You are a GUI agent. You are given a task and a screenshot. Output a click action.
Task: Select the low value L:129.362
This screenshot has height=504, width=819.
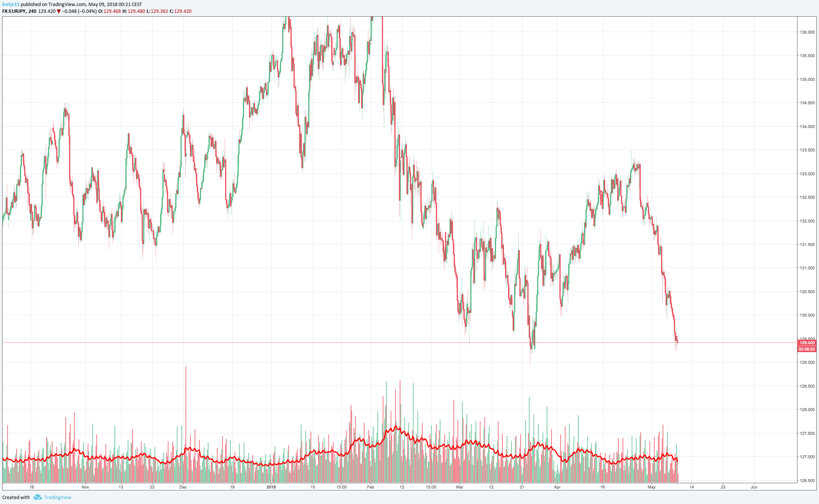tap(157, 11)
